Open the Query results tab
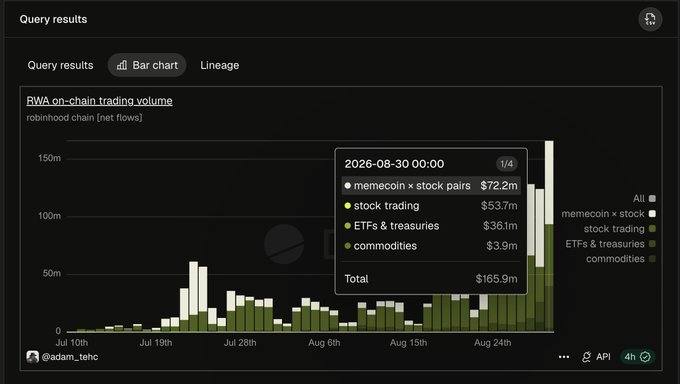The height and width of the screenshot is (384, 680). click(60, 65)
